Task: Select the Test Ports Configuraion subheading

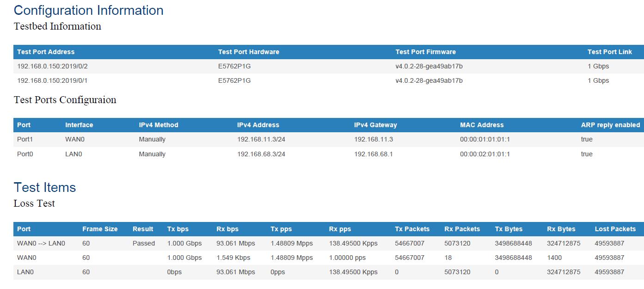Action: tap(65, 100)
